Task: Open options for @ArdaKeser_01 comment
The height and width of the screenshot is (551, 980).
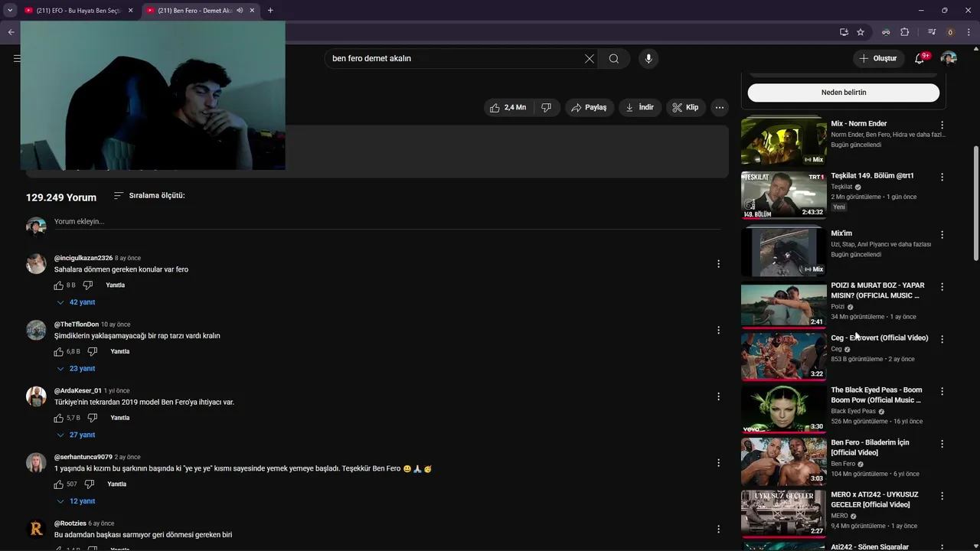Action: pyautogui.click(x=718, y=396)
